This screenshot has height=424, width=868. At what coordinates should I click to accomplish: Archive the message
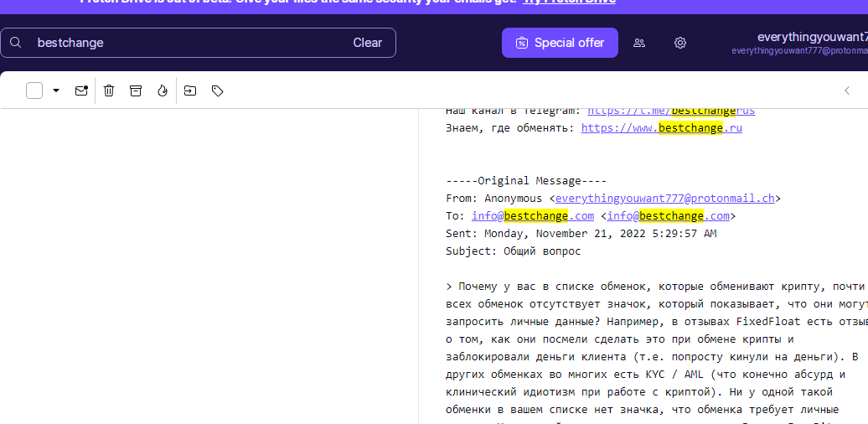(x=136, y=90)
